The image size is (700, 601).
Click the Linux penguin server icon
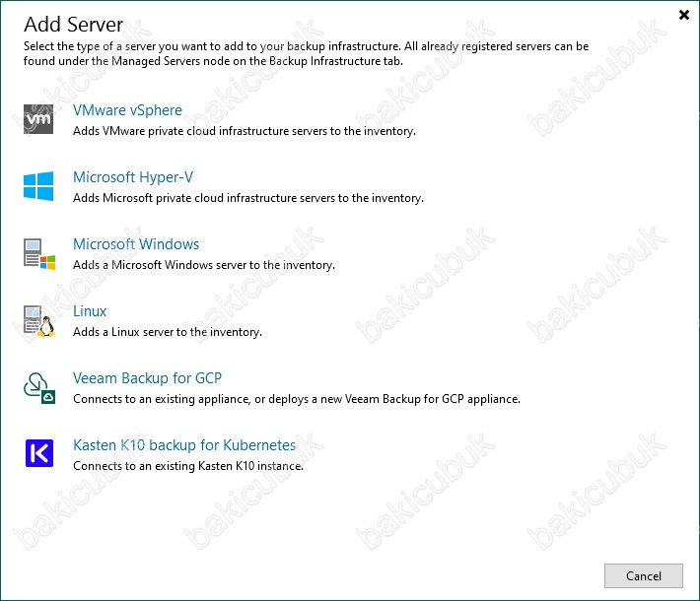pyautogui.click(x=39, y=321)
